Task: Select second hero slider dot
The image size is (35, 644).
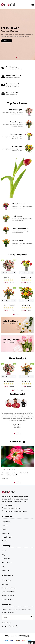Action: [18, 57]
